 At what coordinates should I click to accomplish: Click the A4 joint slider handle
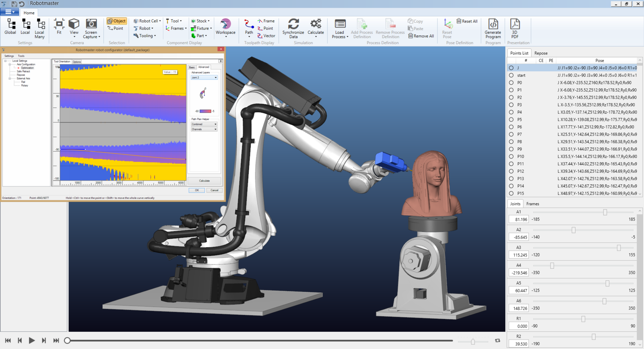tap(552, 266)
